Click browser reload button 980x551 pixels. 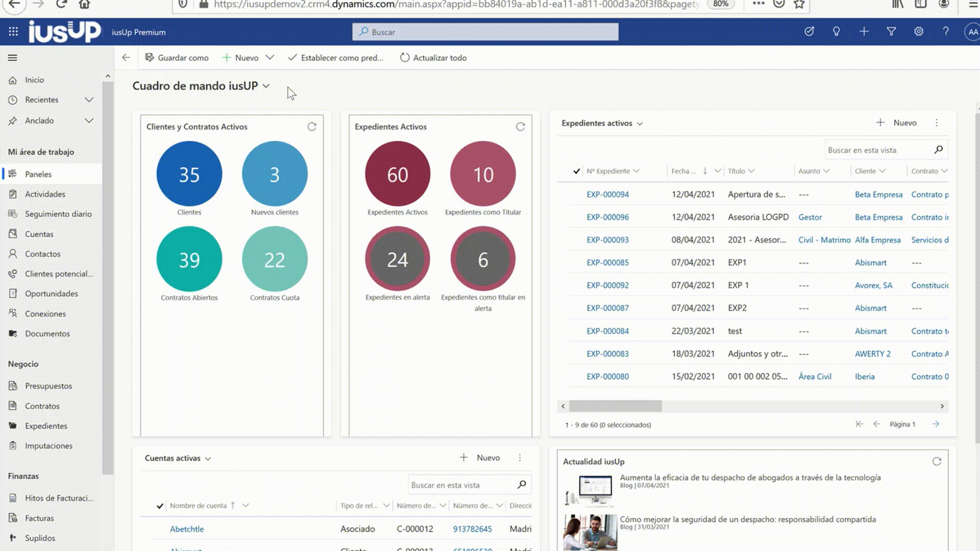pos(61,4)
